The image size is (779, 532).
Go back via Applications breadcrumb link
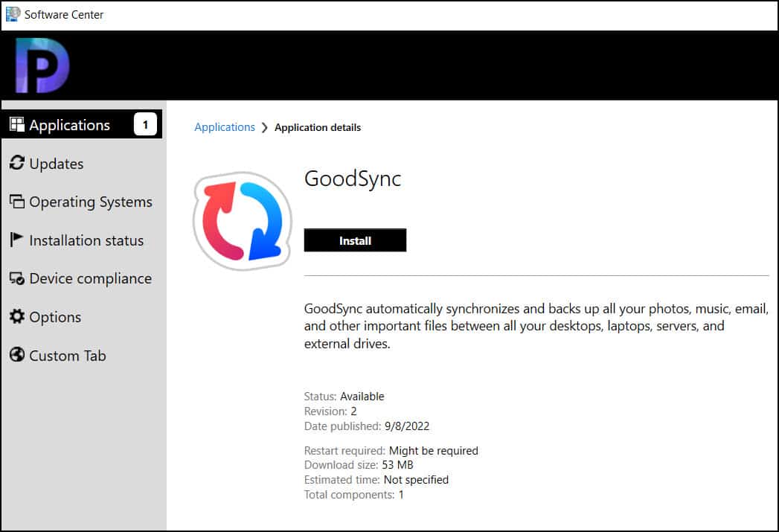tap(225, 127)
